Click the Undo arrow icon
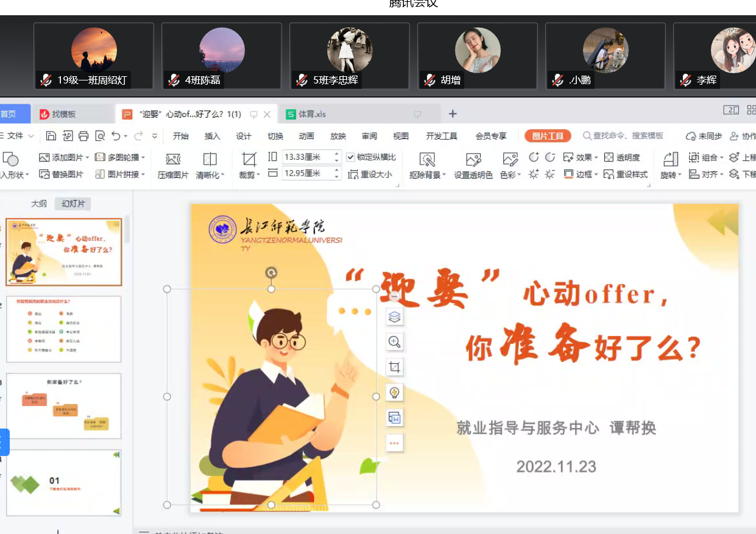Viewport: 756px width, 534px height. click(116, 136)
